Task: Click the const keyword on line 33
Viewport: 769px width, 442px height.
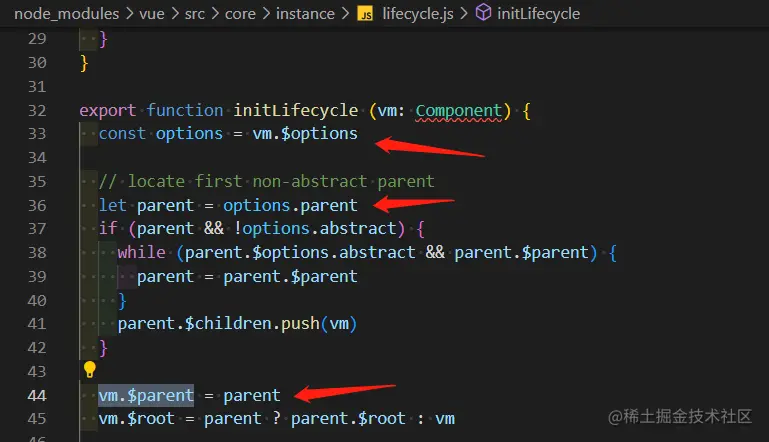Action: tap(122, 134)
